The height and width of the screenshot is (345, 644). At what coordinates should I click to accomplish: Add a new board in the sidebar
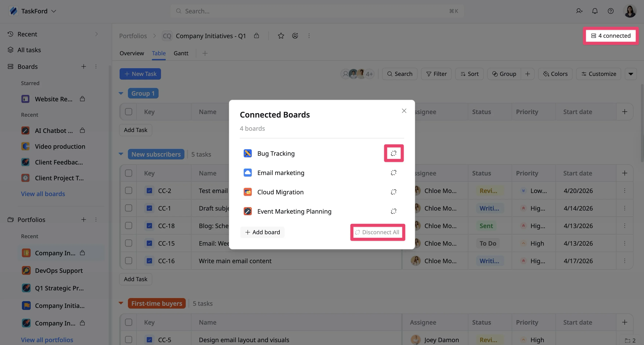(83, 66)
